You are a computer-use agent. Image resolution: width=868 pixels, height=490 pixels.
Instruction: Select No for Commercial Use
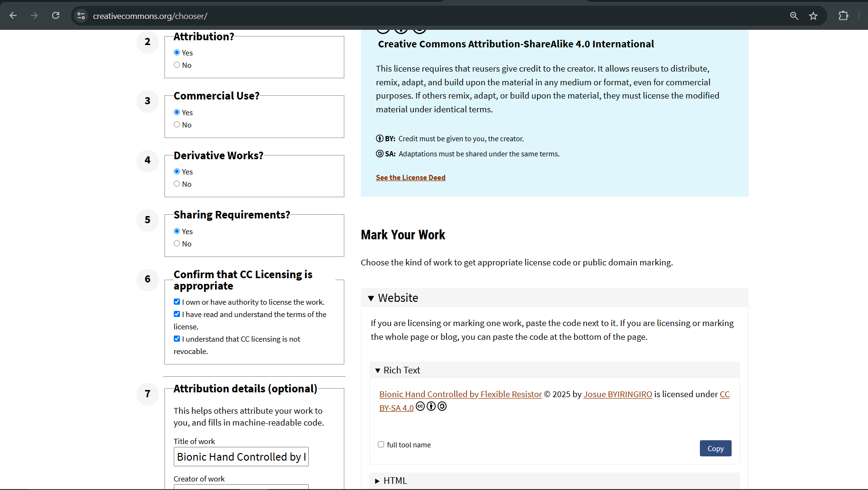pyautogui.click(x=177, y=125)
